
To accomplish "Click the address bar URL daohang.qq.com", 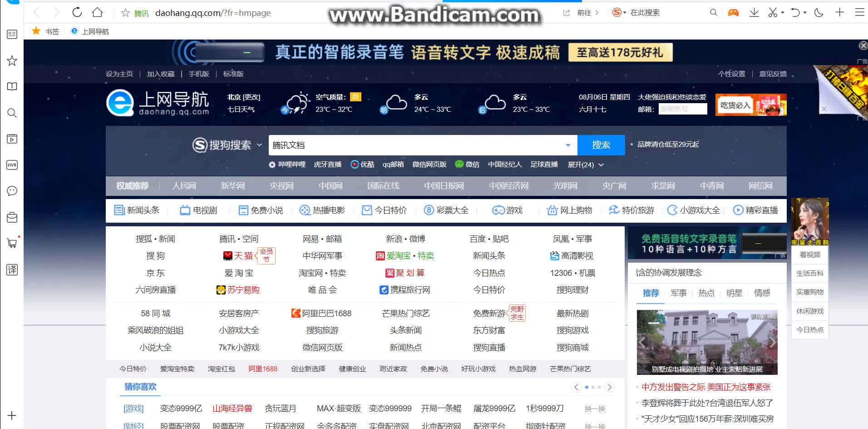I will 213,13.
